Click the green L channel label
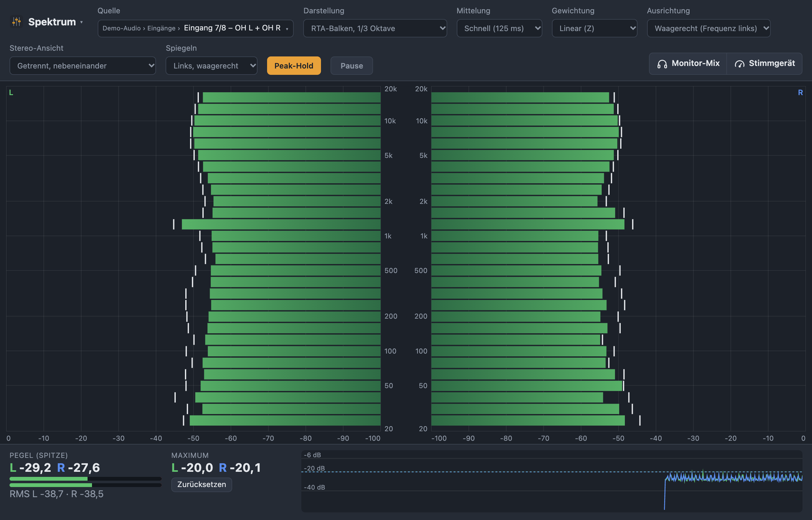The width and height of the screenshot is (812, 520). click(x=11, y=92)
